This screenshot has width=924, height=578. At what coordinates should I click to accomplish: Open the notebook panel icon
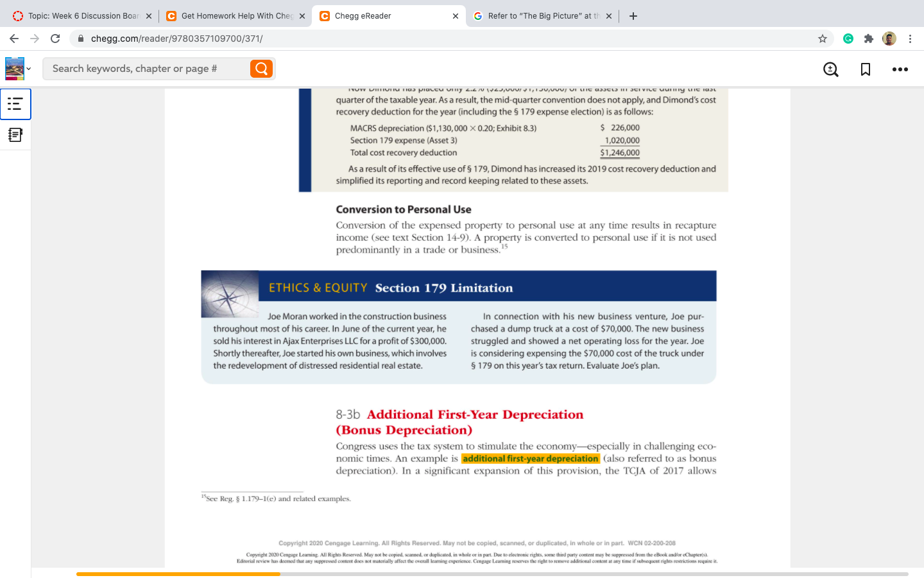15,135
